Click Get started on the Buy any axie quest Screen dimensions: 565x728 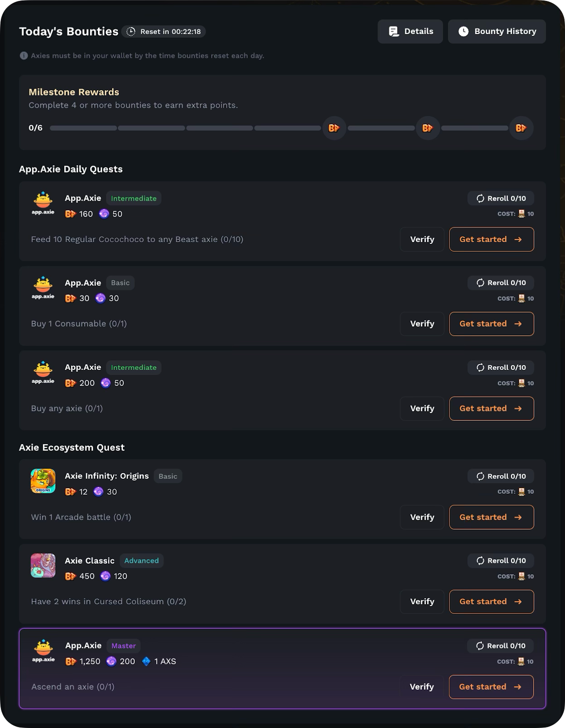tap(491, 409)
